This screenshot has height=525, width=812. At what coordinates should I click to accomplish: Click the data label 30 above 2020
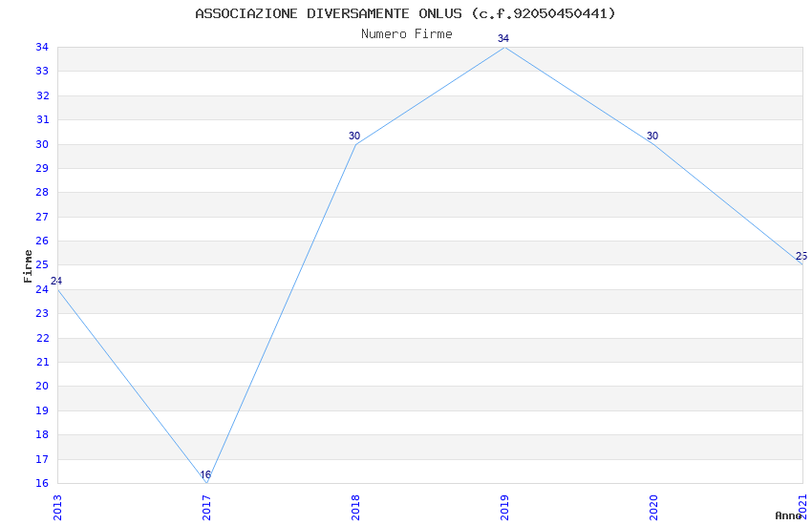click(x=652, y=136)
